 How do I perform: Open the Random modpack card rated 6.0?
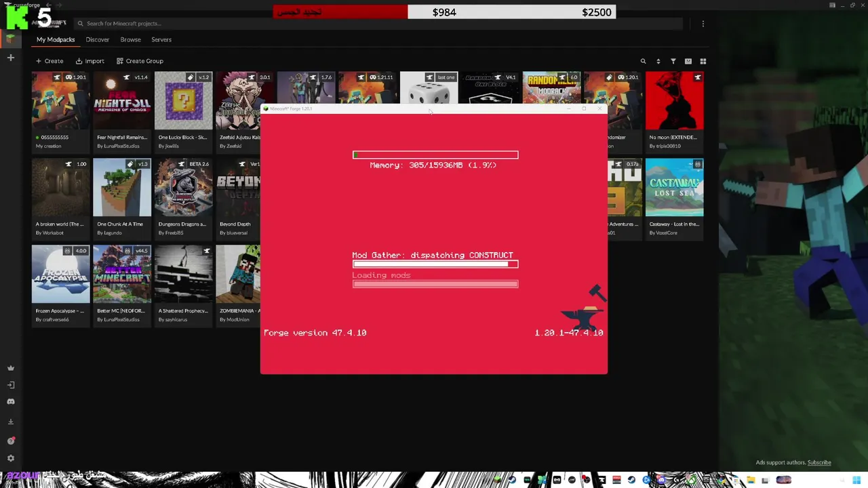(551, 88)
